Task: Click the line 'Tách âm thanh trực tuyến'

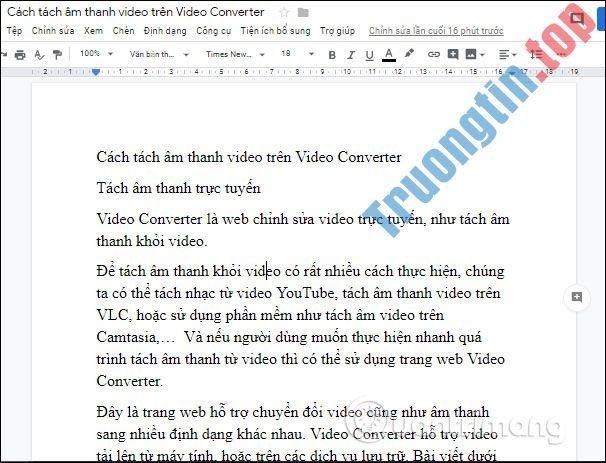Action: pyautogui.click(x=179, y=188)
